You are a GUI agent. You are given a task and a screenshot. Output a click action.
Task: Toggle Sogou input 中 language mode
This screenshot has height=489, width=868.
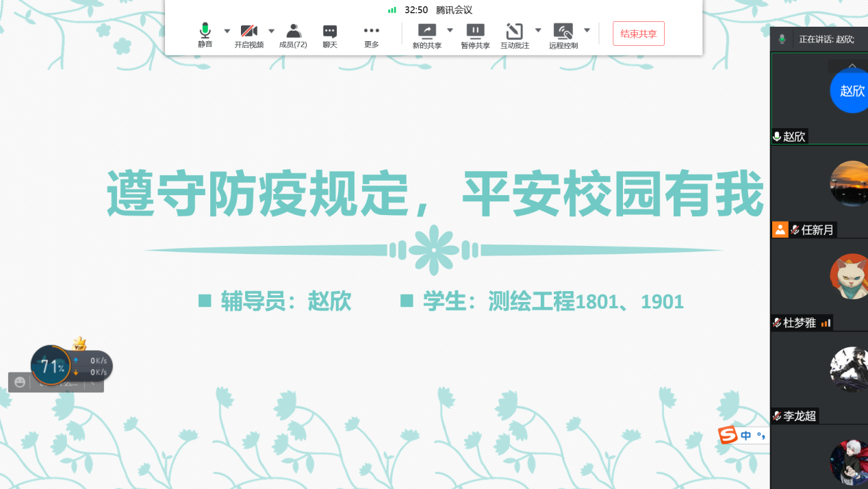[x=746, y=436]
